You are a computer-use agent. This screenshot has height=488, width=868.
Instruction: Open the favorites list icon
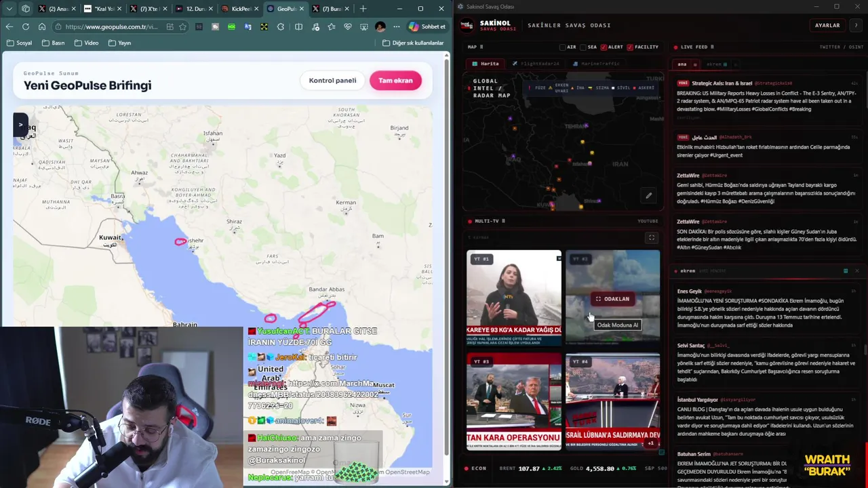pos(331,26)
